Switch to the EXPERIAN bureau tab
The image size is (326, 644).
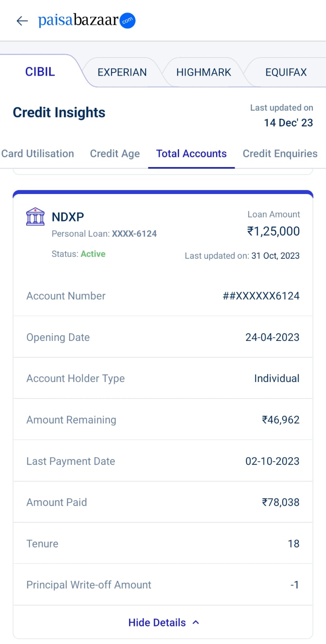pos(122,72)
